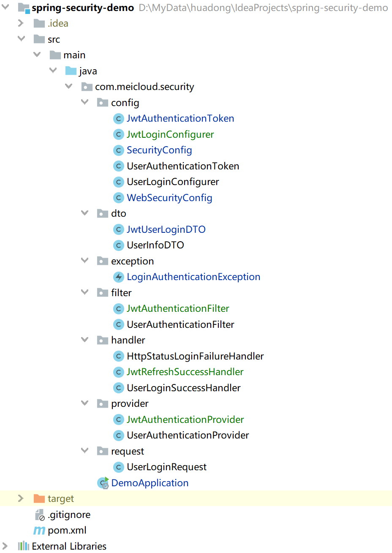
Task: Collapse the handler package arrow
Action: tap(84, 340)
